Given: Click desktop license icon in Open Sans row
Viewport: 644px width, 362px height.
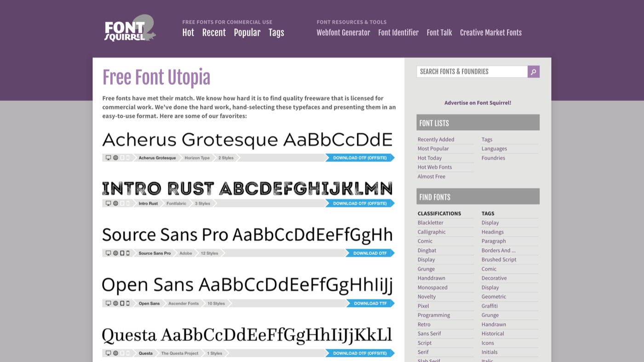Looking at the screenshot, I should 109,303.
